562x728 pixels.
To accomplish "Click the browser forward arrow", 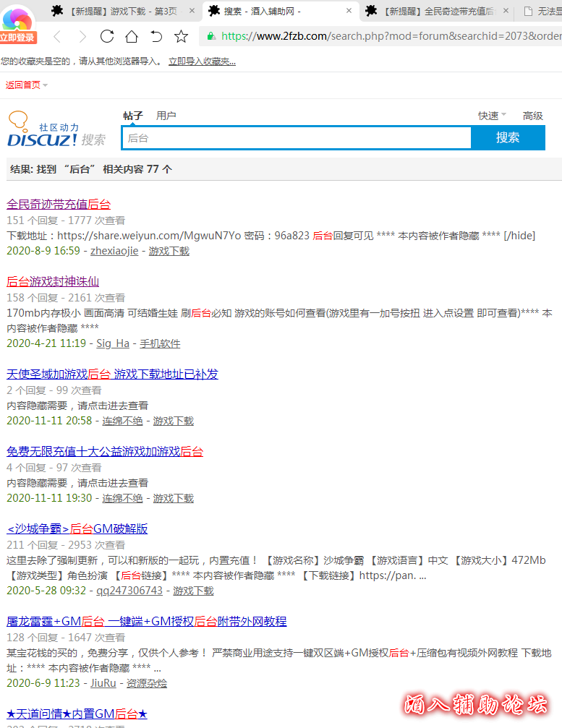I will coord(82,37).
